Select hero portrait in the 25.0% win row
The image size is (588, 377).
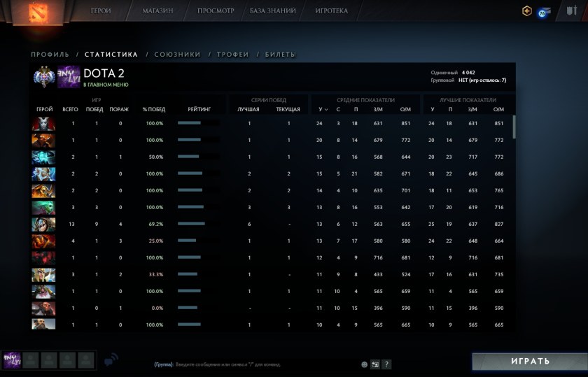tap(43, 241)
